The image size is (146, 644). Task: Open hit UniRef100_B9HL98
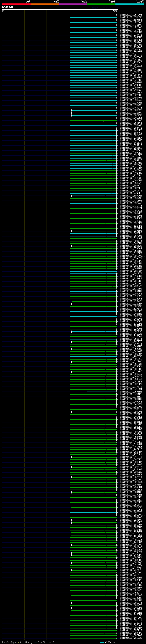click(x=131, y=17)
